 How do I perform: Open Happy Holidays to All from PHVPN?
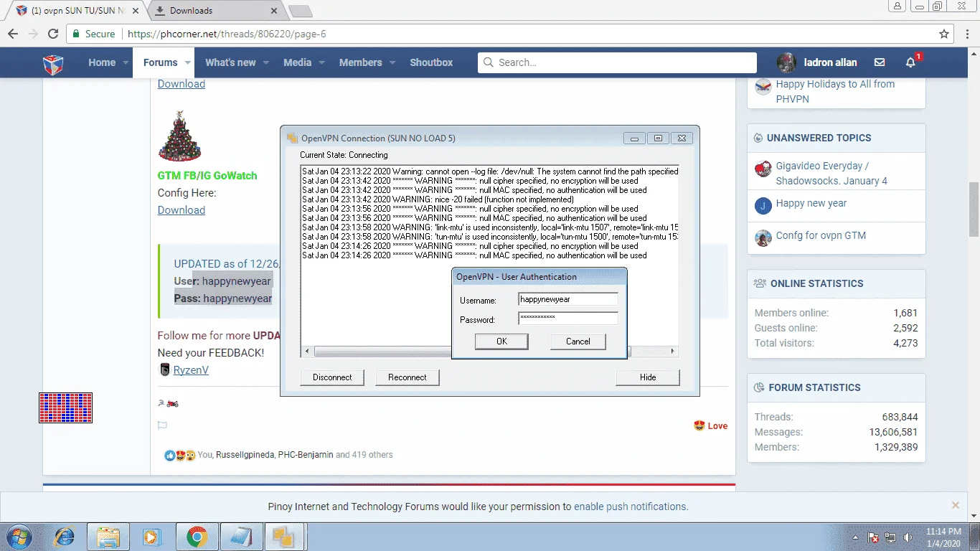(835, 91)
